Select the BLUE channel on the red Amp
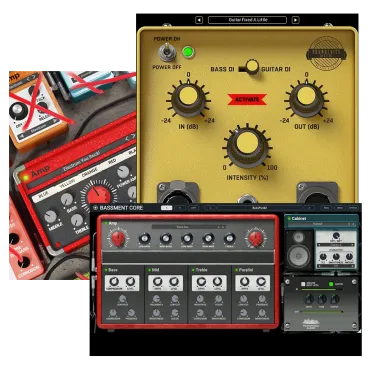Viewport: 370px width, 370px height. click(45, 195)
